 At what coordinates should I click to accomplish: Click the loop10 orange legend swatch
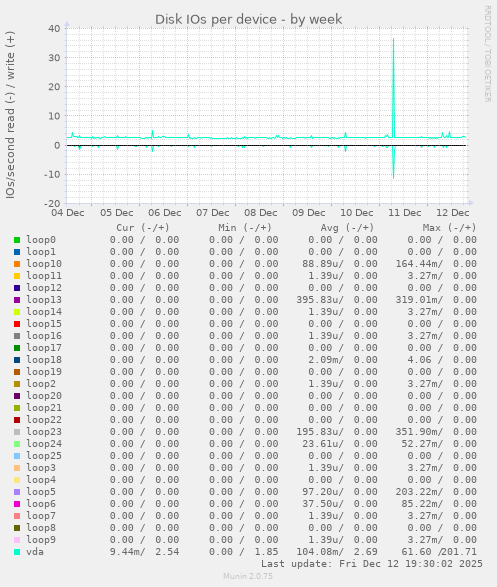click(x=17, y=264)
